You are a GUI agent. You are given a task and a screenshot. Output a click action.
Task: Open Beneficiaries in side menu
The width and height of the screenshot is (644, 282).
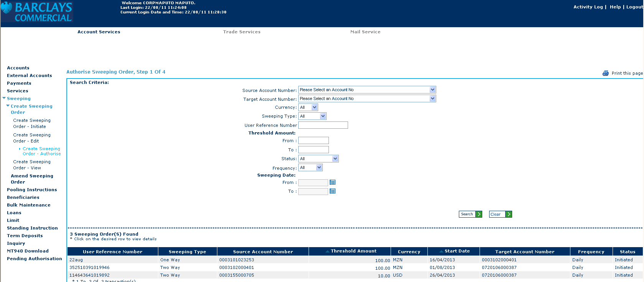tap(23, 197)
